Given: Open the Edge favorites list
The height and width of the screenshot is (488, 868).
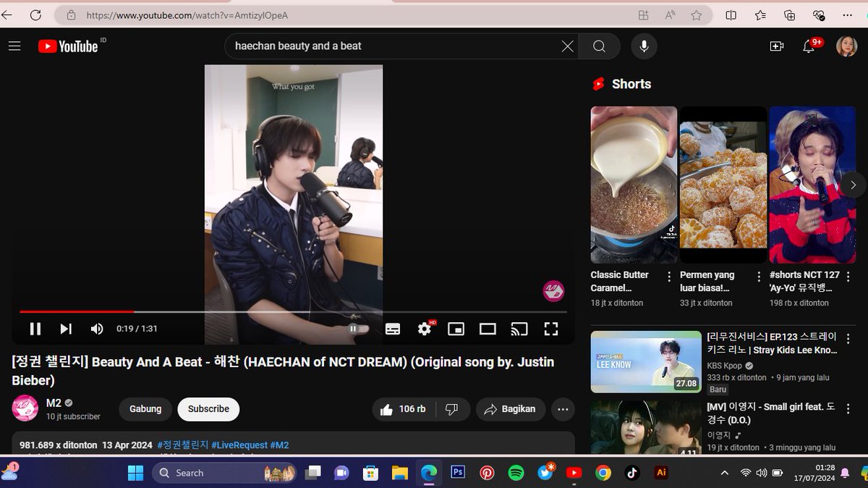Looking at the screenshot, I should pos(760,15).
